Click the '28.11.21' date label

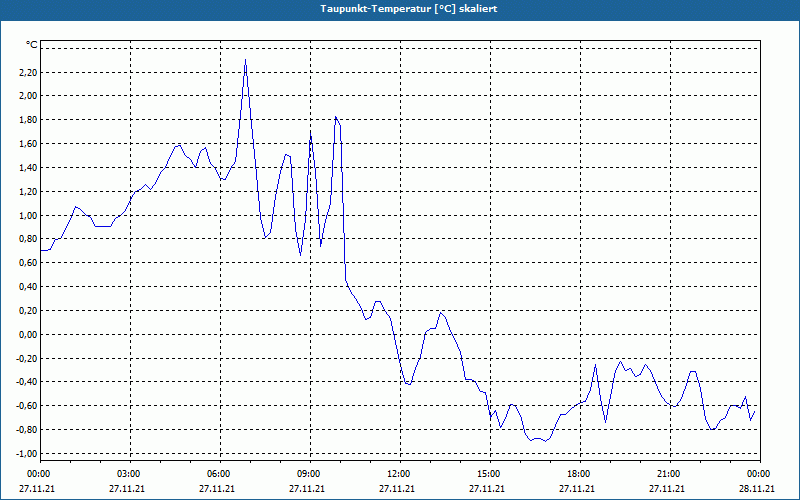(x=757, y=488)
